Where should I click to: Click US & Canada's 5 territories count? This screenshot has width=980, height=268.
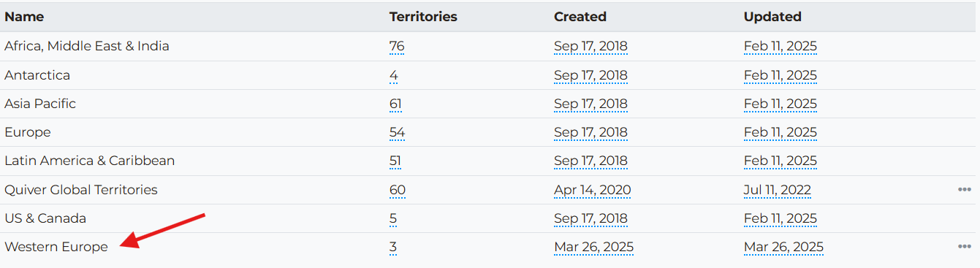(x=394, y=218)
